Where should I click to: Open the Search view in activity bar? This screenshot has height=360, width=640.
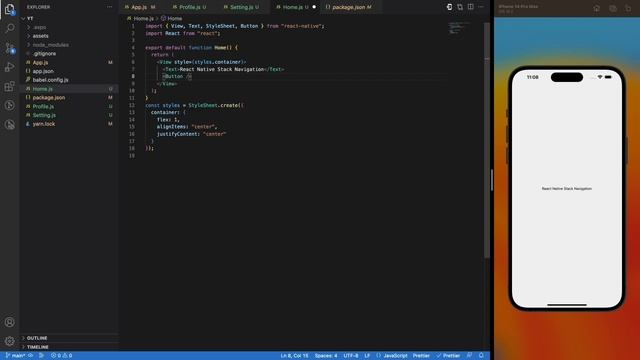(x=9, y=28)
